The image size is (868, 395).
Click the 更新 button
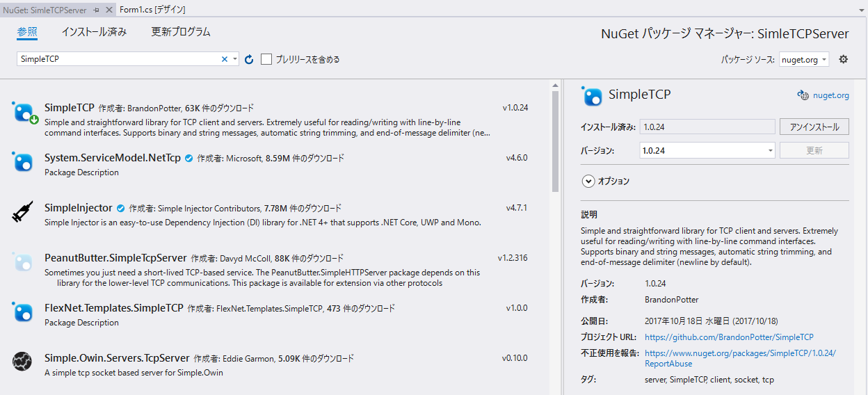pyautogui.click(x=814, y=150)
